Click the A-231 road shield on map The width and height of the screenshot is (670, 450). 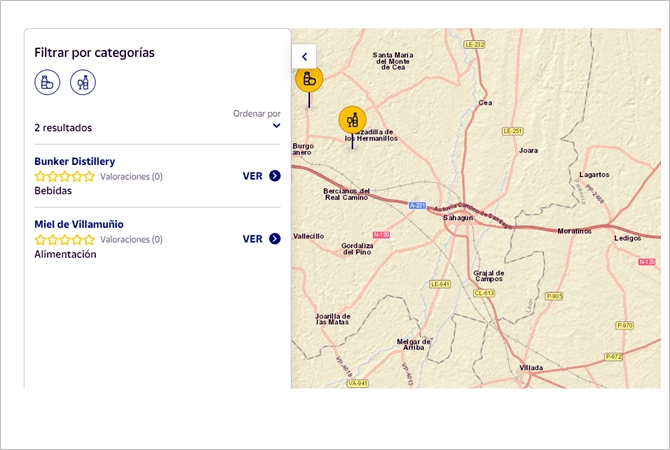click(417, 206)
